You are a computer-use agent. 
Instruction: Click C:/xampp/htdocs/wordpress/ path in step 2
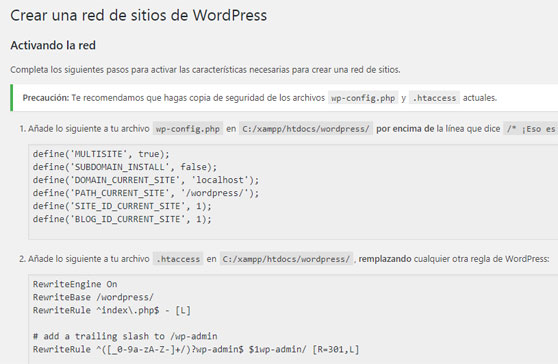pos(286,259)
